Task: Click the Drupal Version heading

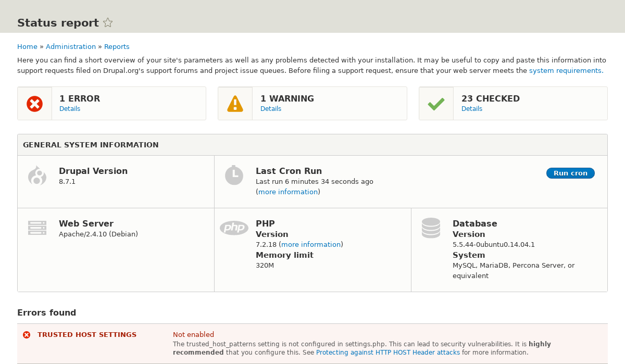Action: point(93,171)
